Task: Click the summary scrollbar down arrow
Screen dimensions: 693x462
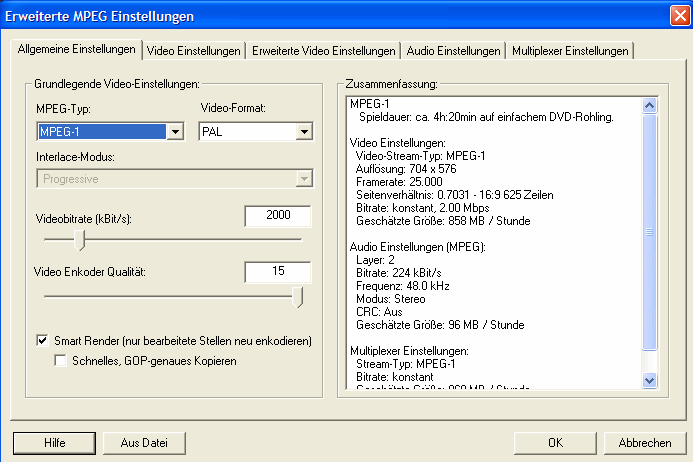Action: tap(649, 380)
